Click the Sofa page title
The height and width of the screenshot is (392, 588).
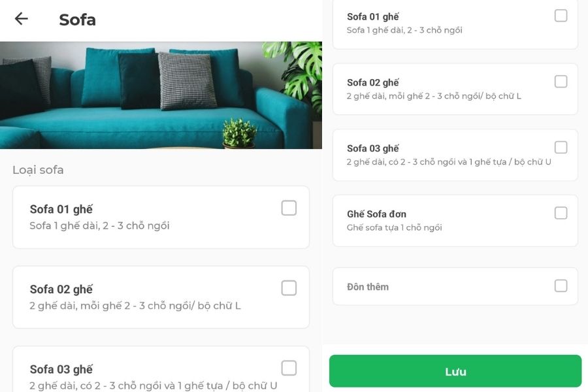point(77,20)
